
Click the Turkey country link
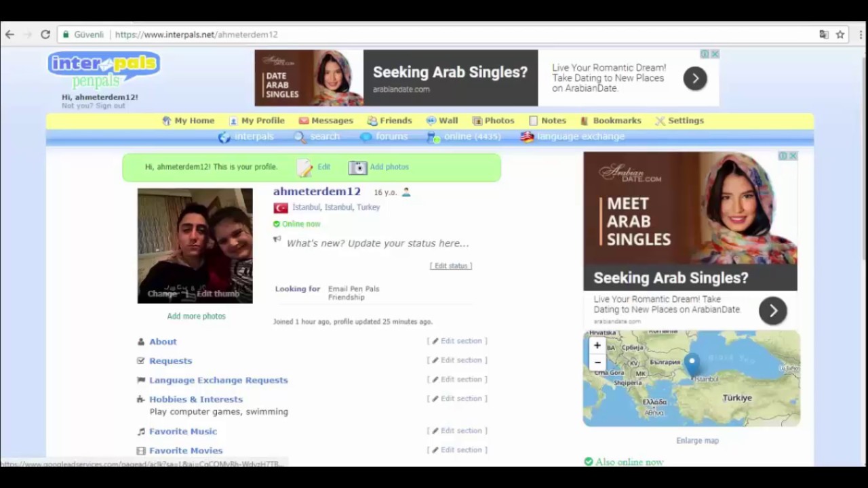(x=368, y=207)
